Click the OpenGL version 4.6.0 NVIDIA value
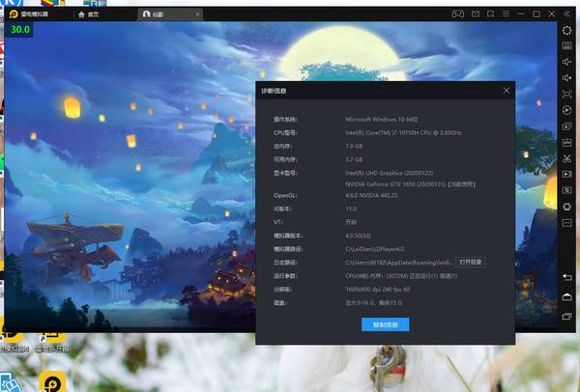Viewport: 580px width, 392px height. point(371,195)
